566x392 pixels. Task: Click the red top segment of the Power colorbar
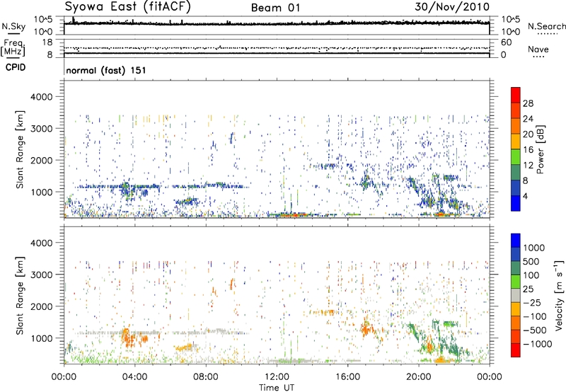pos(516,95)
